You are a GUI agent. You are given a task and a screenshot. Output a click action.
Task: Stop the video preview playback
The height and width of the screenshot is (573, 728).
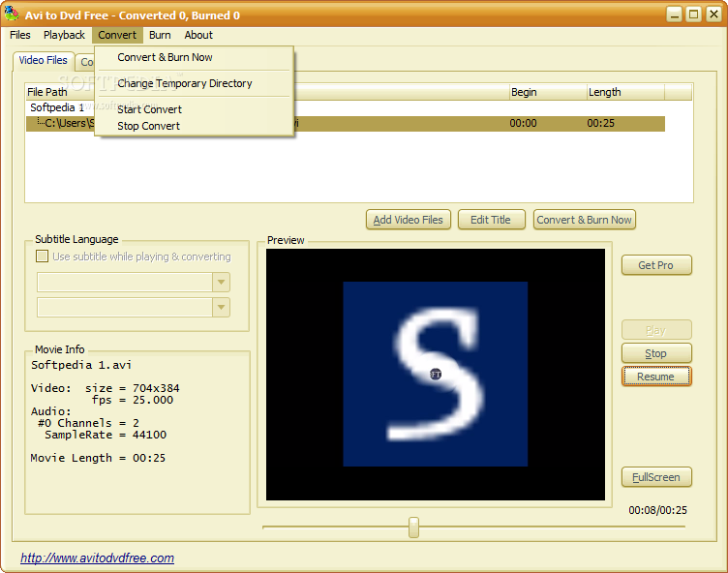click(656, 353)
